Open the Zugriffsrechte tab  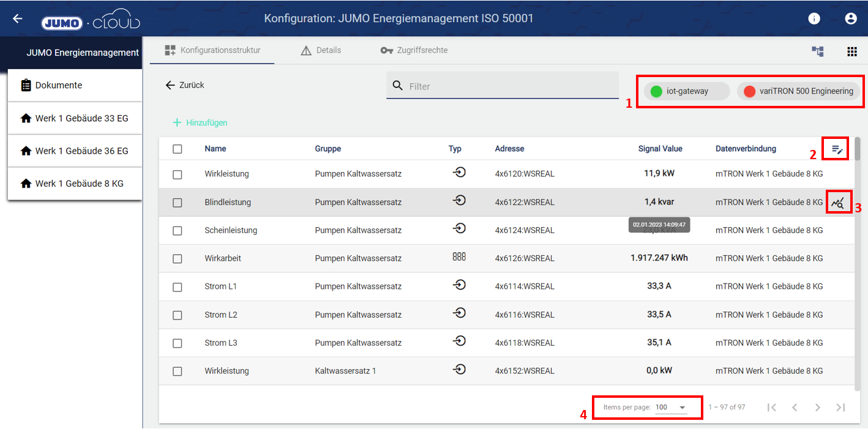(x=414, y=50)
